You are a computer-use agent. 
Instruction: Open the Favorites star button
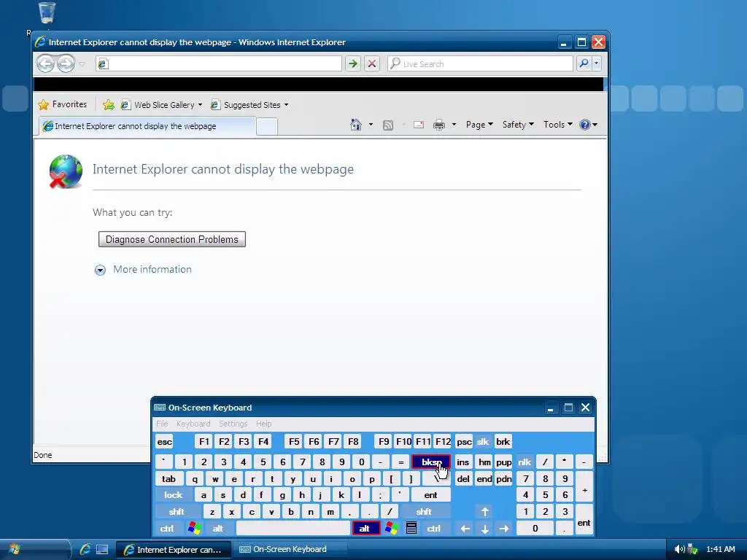pyautogui.click(x=63, y=104)
